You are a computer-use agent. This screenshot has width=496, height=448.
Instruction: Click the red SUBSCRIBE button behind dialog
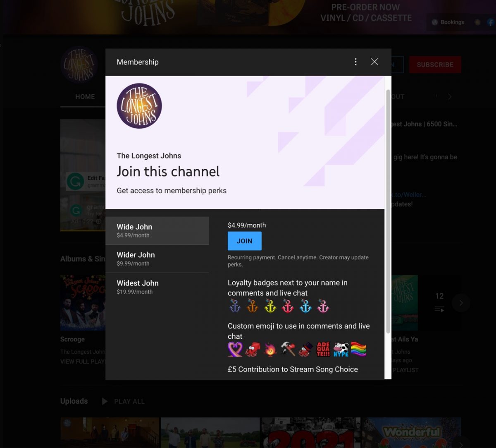pos(435,65)
